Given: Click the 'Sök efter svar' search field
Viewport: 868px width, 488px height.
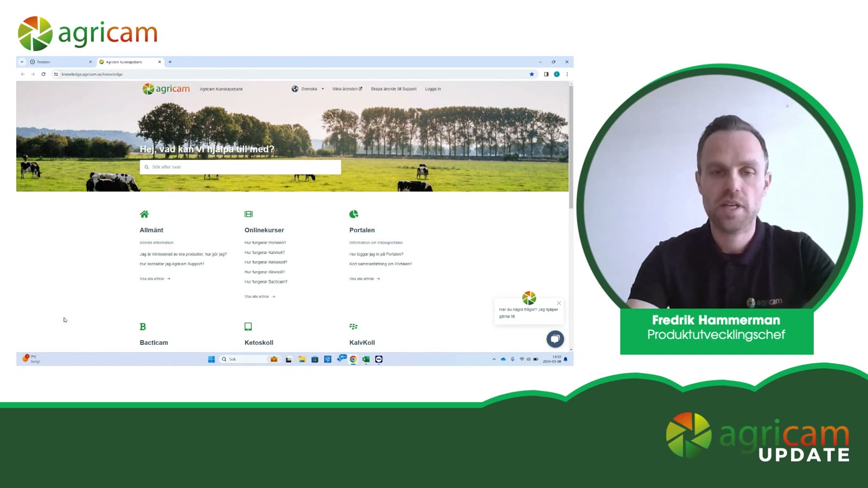Looking at the screenshot, I should [240, 167].
